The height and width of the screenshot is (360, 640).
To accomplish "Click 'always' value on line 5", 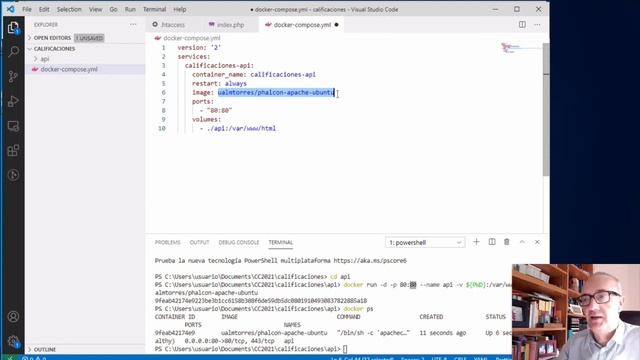I will [x=236, y=84].
